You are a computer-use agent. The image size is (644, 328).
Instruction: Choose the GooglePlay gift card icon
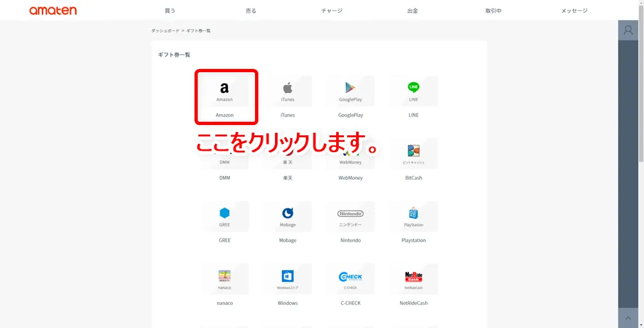(x=350, y=92)
